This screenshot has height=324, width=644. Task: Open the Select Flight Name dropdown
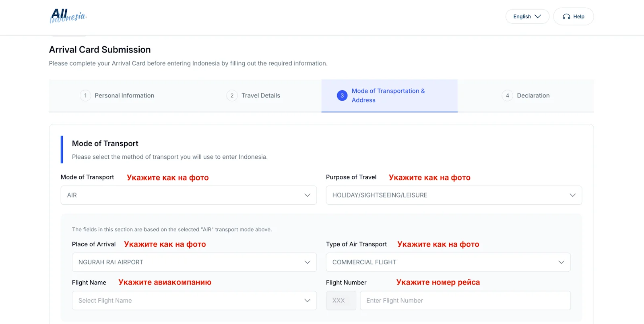point(194,301)
